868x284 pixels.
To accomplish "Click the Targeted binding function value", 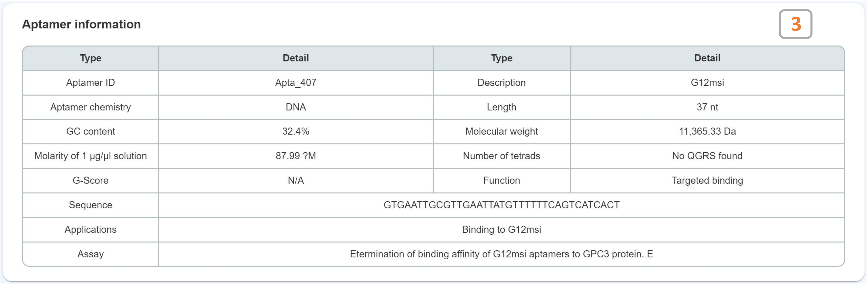I will click(707, 180).
